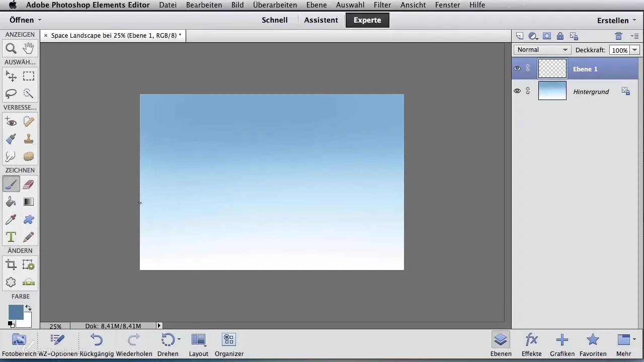Switch to the Schnell tab

pos(275,20)
